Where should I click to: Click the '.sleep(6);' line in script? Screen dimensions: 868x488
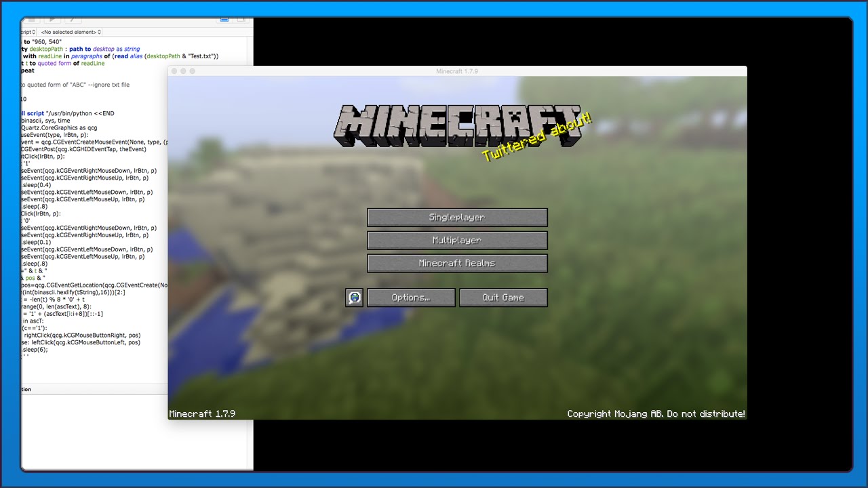tap(35, 350)
